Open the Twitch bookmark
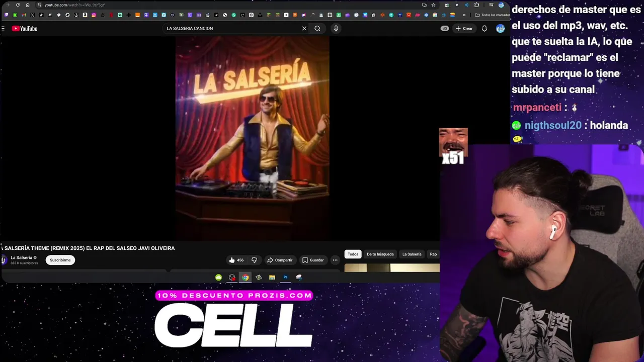 [x=6, y=15]
